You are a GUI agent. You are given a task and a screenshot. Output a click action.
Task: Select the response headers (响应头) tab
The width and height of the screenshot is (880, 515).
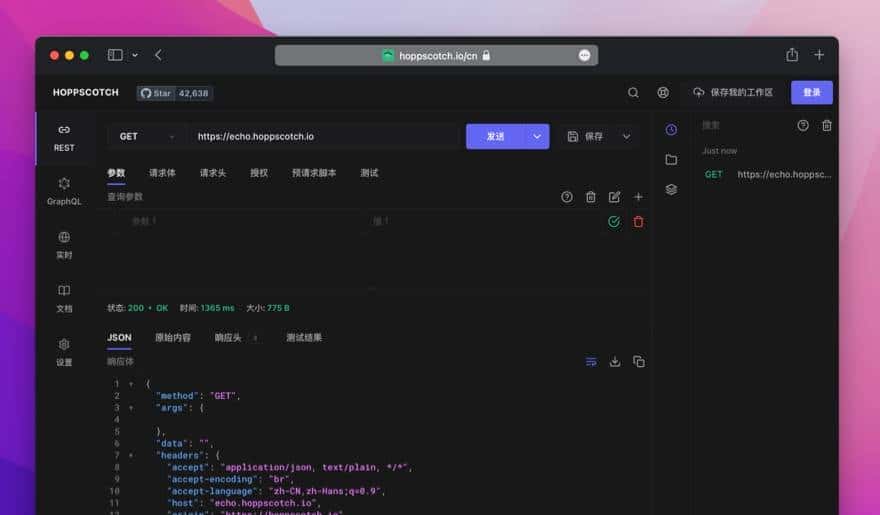point(227,338)
